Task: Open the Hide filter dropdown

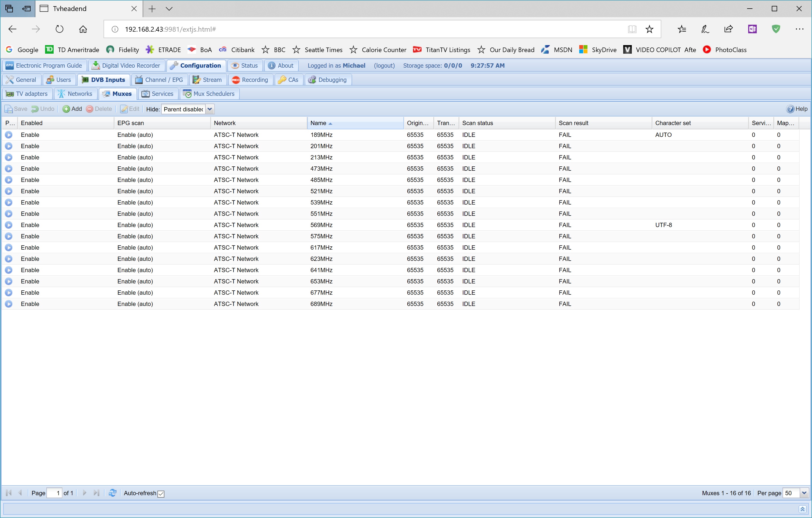Action: 209,109
